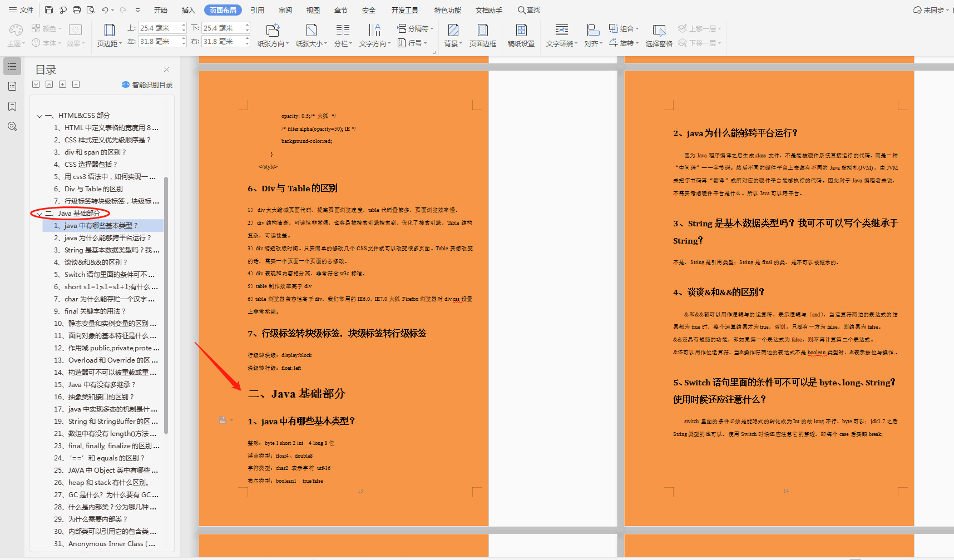Open Manuscript Paper Settings (稿纸设置)
954x560 pixels.
pyautogui.click(x=521, y=35)
